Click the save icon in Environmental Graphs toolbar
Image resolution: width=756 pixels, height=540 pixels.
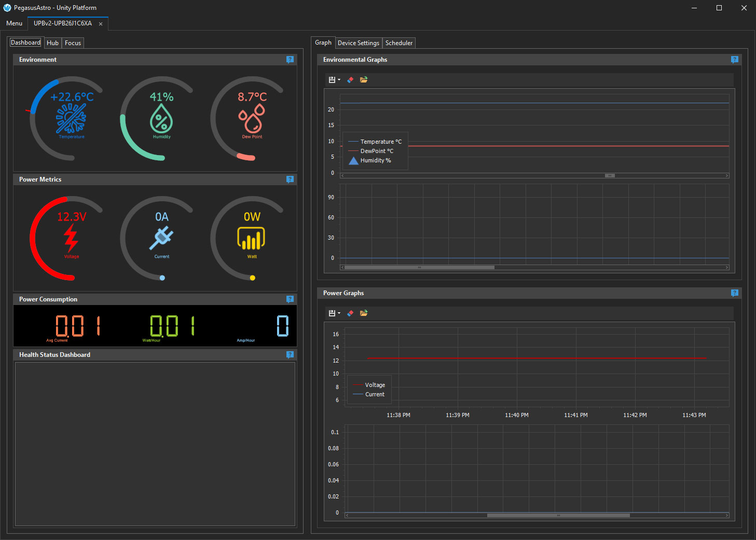pos(332,80)
